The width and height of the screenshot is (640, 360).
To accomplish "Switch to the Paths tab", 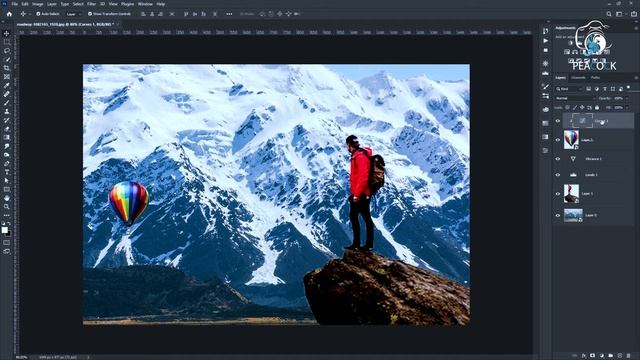I will tap(596, 78).
